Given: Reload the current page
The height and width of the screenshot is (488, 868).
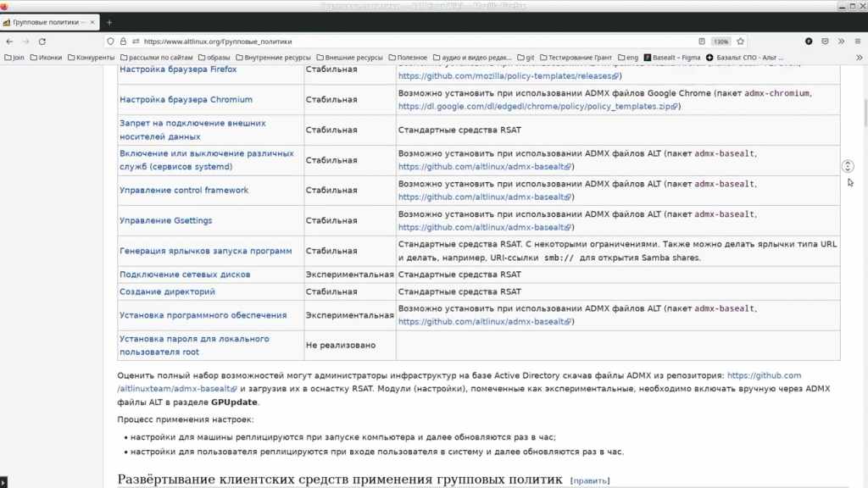Looking at the screenshot, I should [x=42, y=42].
